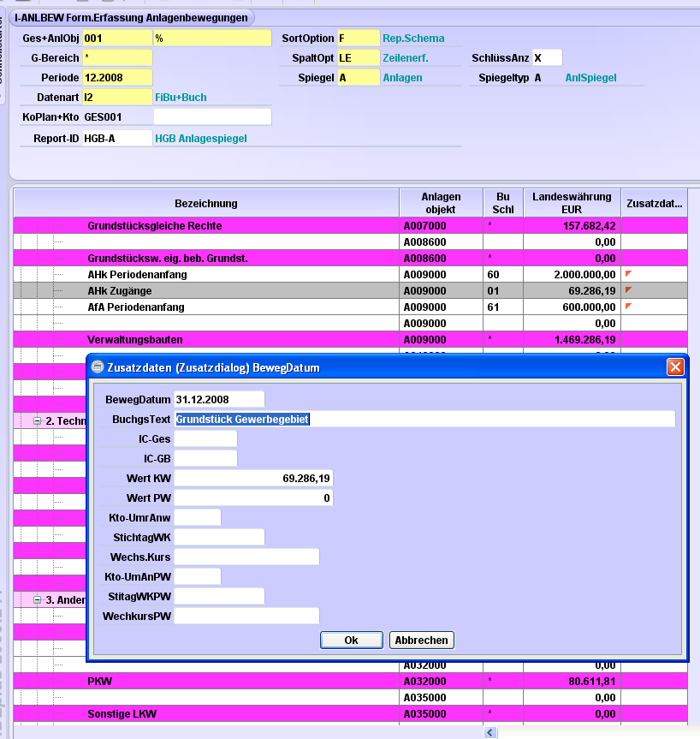Screen dimensions: 700x739
Task: Focus the WechkursPW input field
Action: (246, 616)
